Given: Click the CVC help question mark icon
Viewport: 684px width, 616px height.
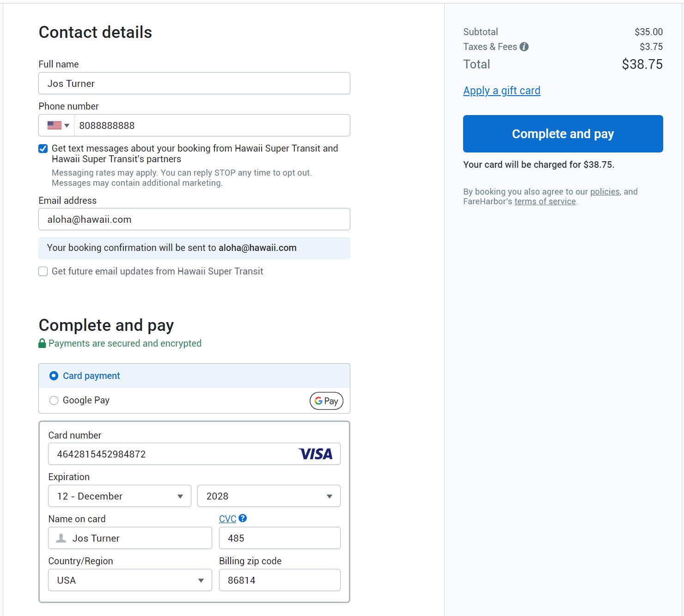Looking at the screenshot, I should pos(243,518).
